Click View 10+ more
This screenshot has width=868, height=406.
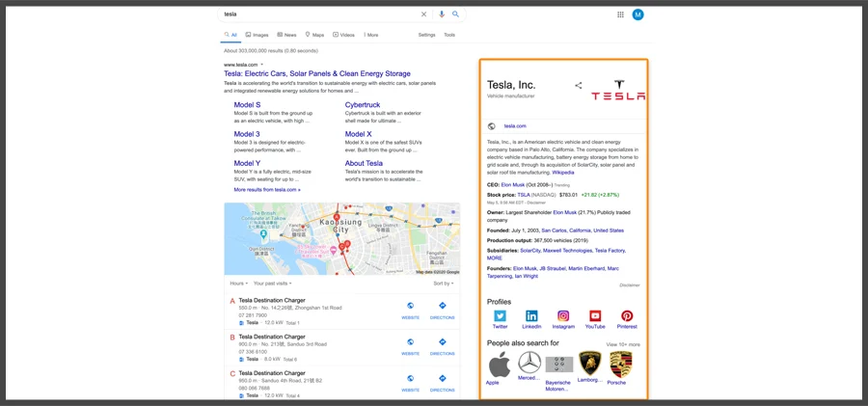point(623,344)
